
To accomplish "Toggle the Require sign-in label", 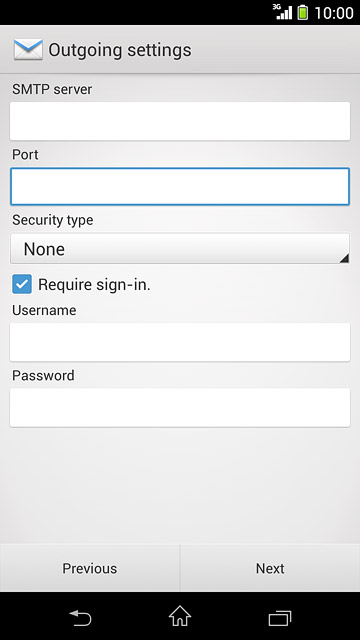I will click(x=94, y=284).
